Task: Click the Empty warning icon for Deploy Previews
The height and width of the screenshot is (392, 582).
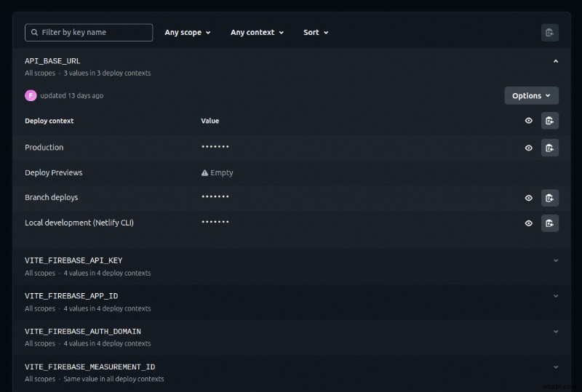Action: (x=204, y=172)
